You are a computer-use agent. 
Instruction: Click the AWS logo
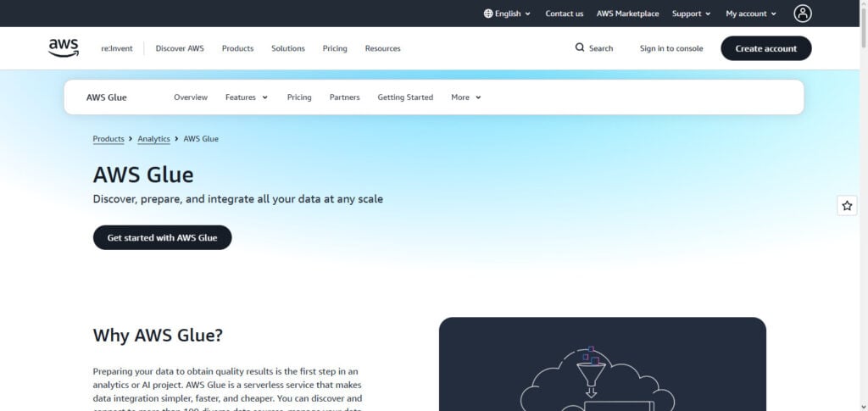[64, 48]
